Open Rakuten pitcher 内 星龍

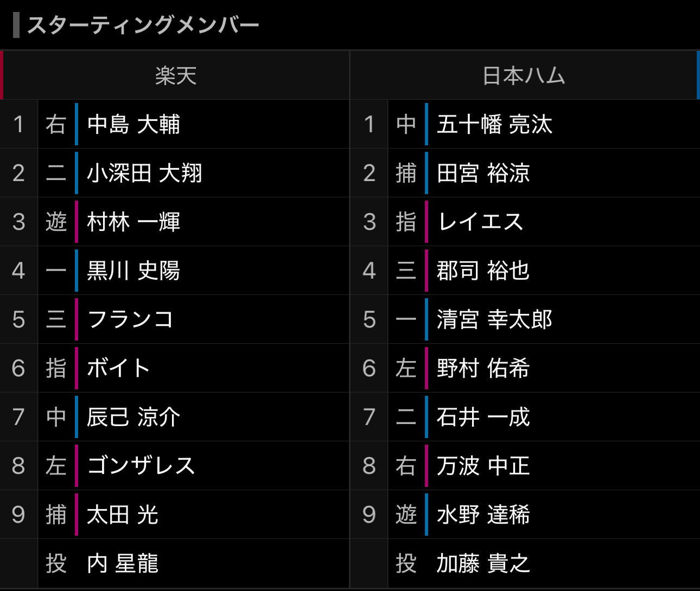(x=123, y=563)
